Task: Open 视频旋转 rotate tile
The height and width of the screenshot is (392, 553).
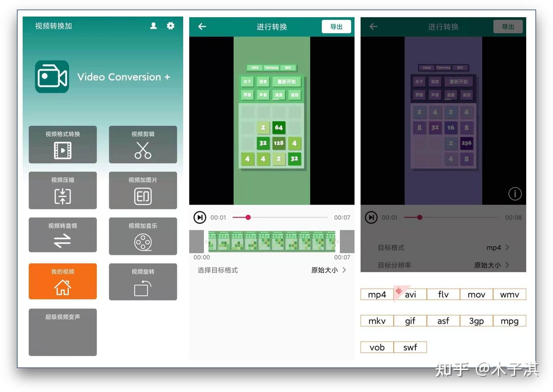Action: pos(143,282)
